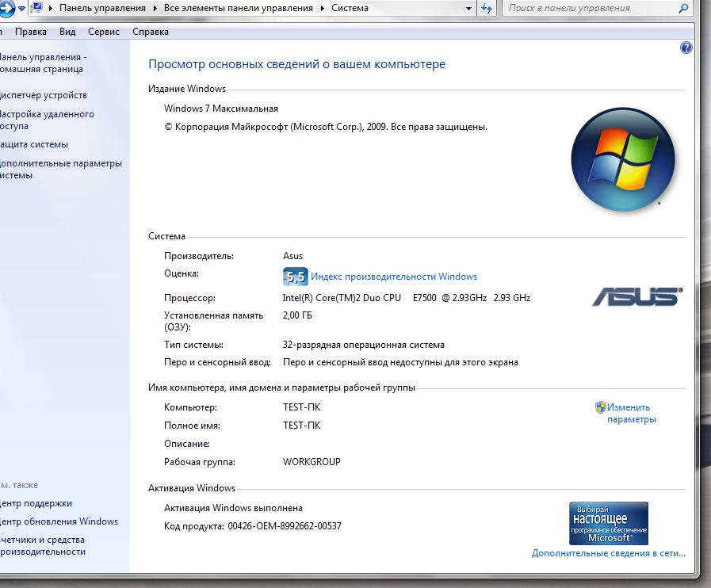This screenshot has width=711, height=588.
Task: Open Настройка удаленного доступа
Action: pos(47,120)
